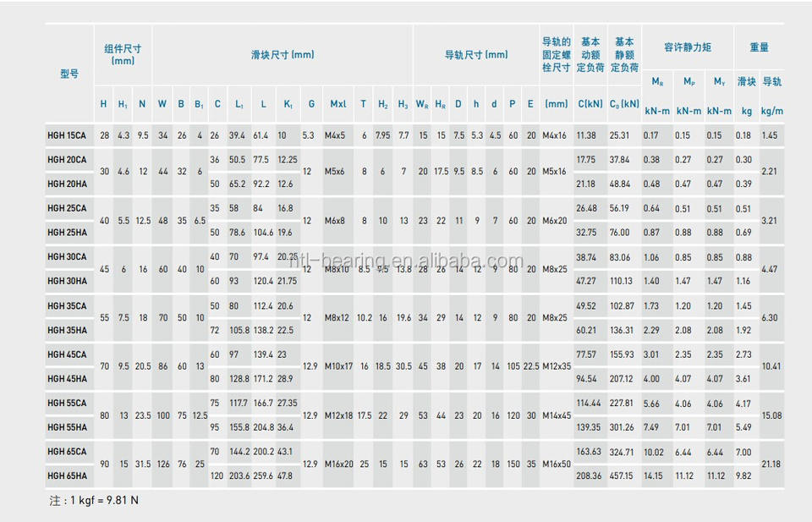The width and height of the screenshot is (812, 522).
Task: Click the HGH 15CA model name
Action: pyautogui.click(x=67, y=135)
